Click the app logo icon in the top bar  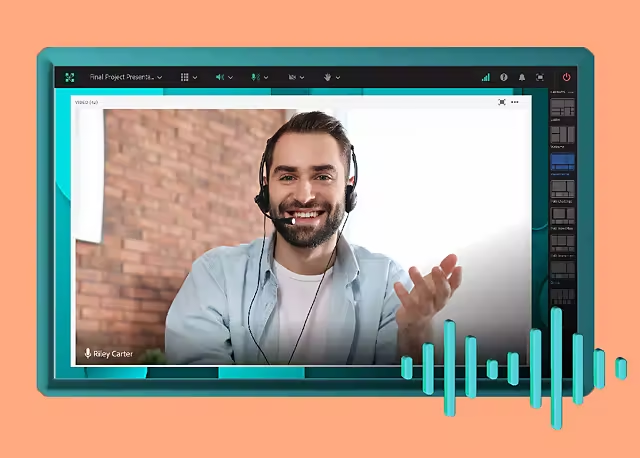click(70, 77)
